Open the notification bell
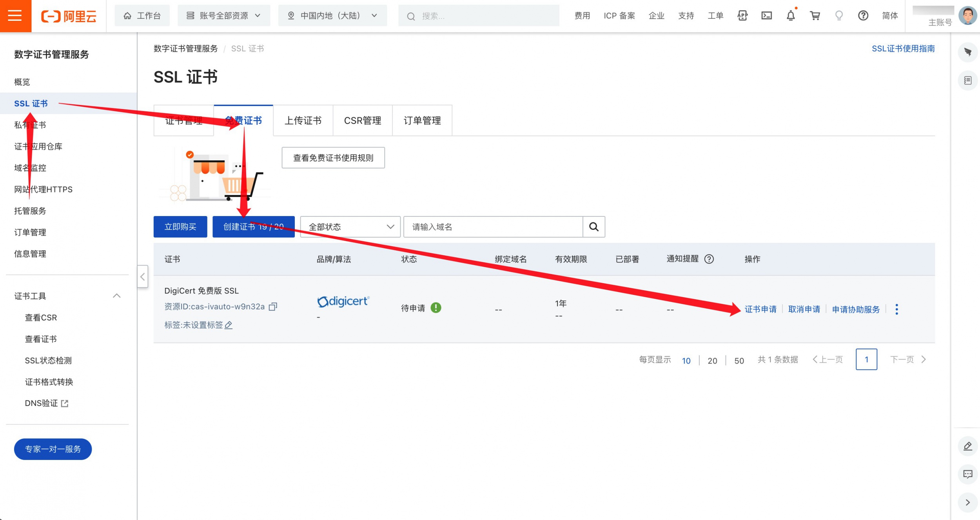The width and height of the screenshot is (980, 520). 791,16
